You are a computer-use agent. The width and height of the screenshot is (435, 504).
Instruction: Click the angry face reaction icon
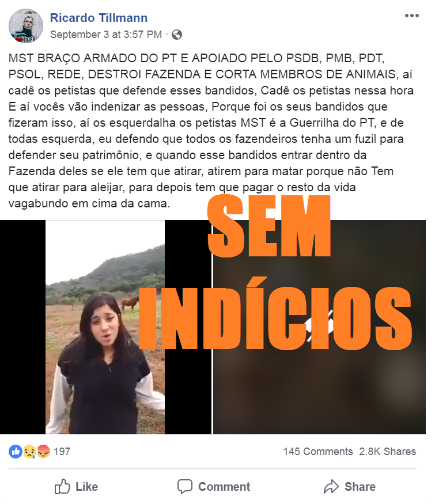44,451
